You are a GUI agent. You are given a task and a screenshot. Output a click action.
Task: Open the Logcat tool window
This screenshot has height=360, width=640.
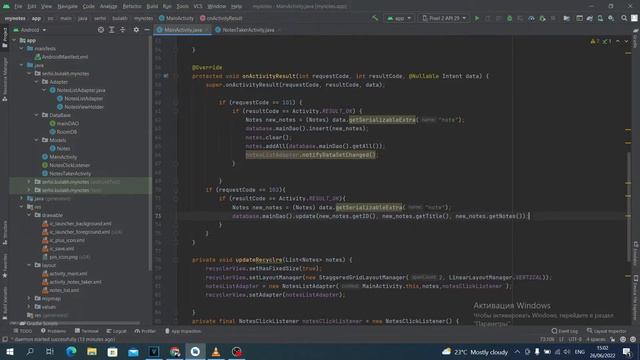coord(116,331)
